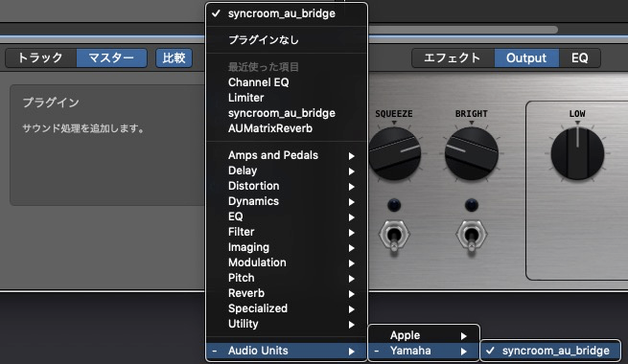
Task: Click the LOW knob
Action: pyautogui.click(x=577, y=153)
